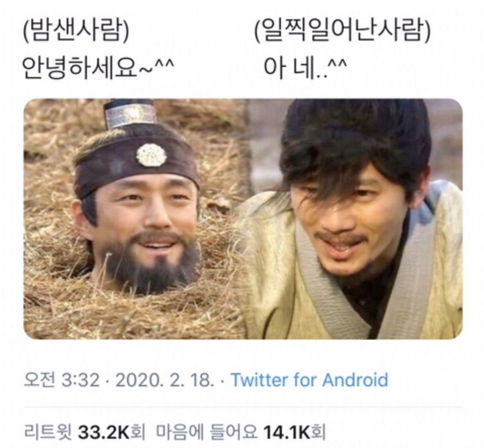Open left photo of man buried in straw
This screenshot has width=484, height=448.
click(x=136, y=219)
